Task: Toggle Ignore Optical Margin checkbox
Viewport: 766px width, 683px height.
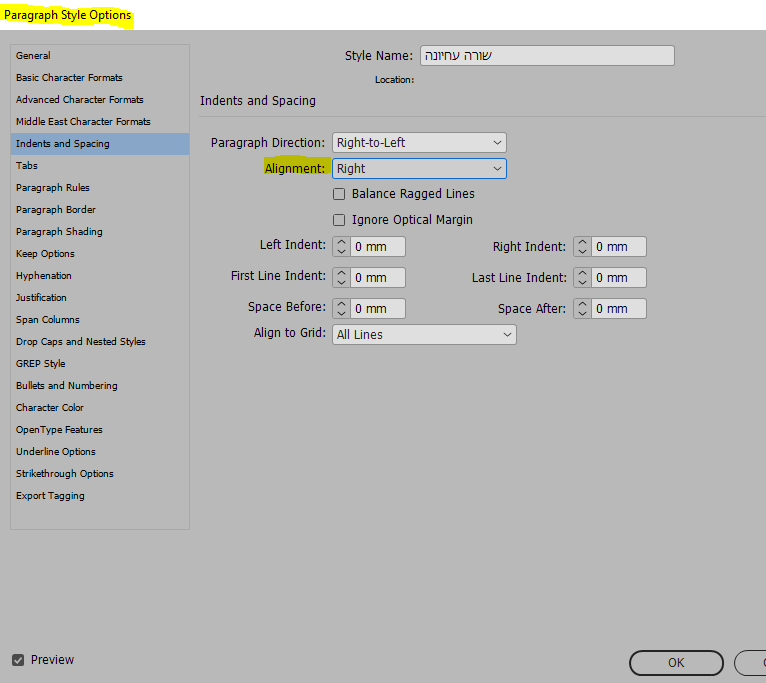Action: (339, 220)
